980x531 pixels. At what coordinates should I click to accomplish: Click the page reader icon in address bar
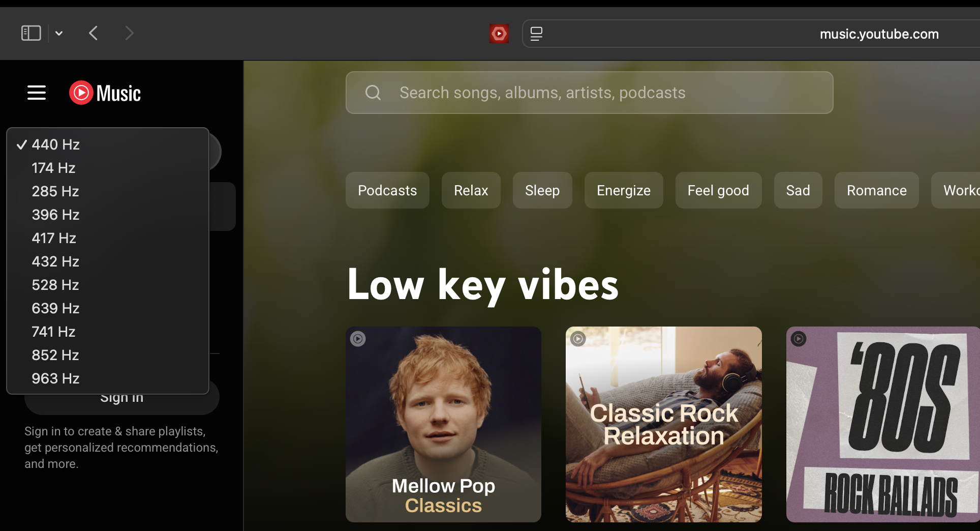tap(536, 34)
